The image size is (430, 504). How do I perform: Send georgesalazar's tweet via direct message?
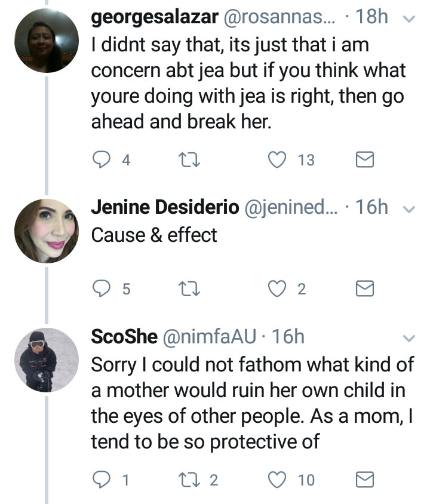(x=364, y=159)
